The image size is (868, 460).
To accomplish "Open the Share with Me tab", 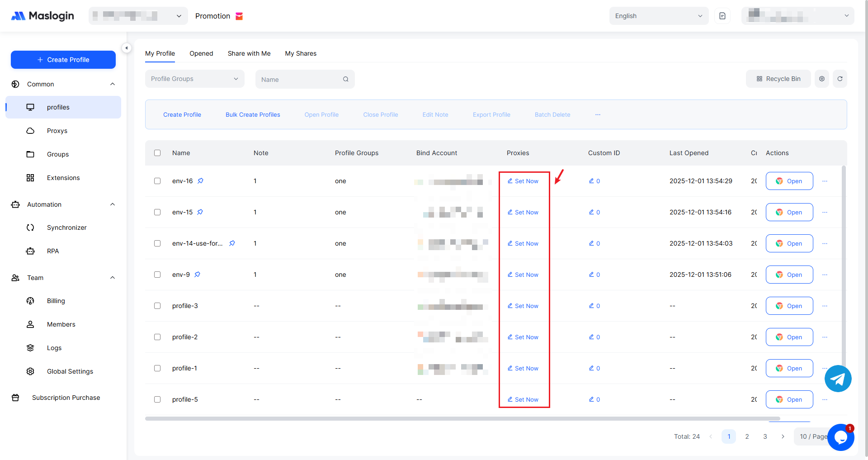I will coord(249,53).
